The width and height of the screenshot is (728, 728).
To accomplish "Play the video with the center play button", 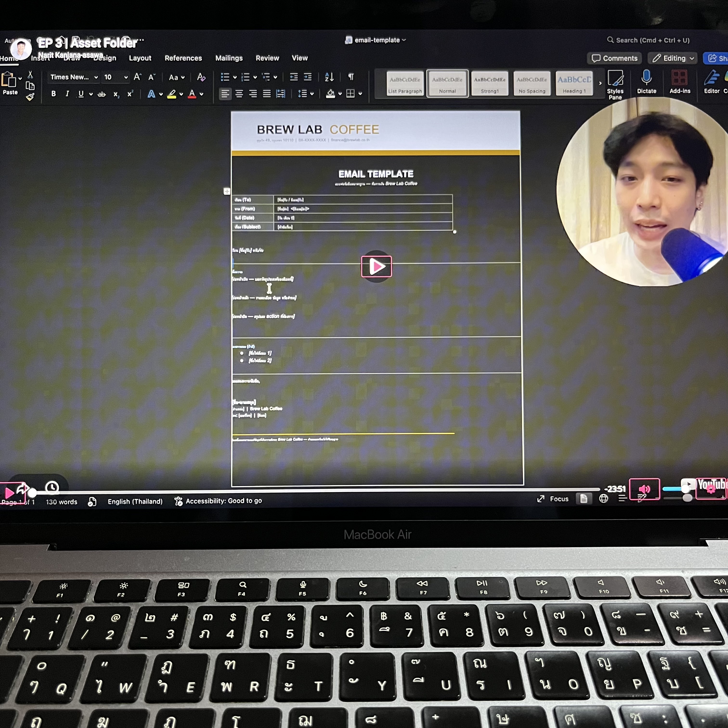I will coord(376,267).
